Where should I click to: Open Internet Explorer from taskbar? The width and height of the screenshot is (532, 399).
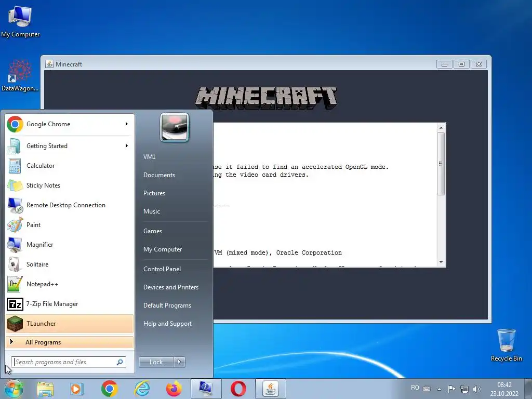pyautogui.click(x=142, y=389)
